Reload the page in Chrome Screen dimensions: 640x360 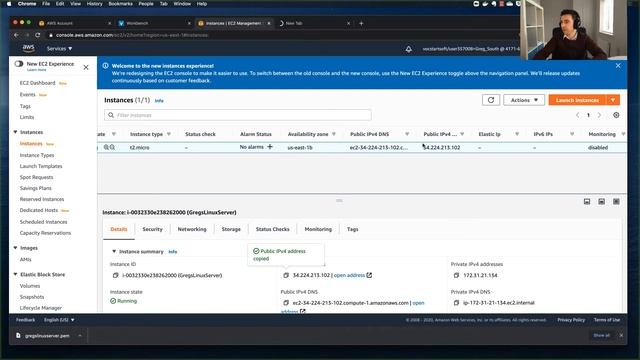point(38,35)
